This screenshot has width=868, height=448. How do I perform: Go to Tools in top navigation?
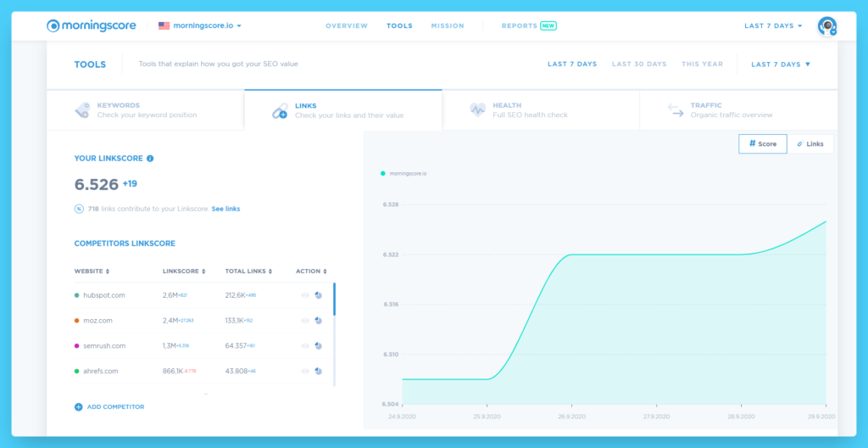point(400,25)
